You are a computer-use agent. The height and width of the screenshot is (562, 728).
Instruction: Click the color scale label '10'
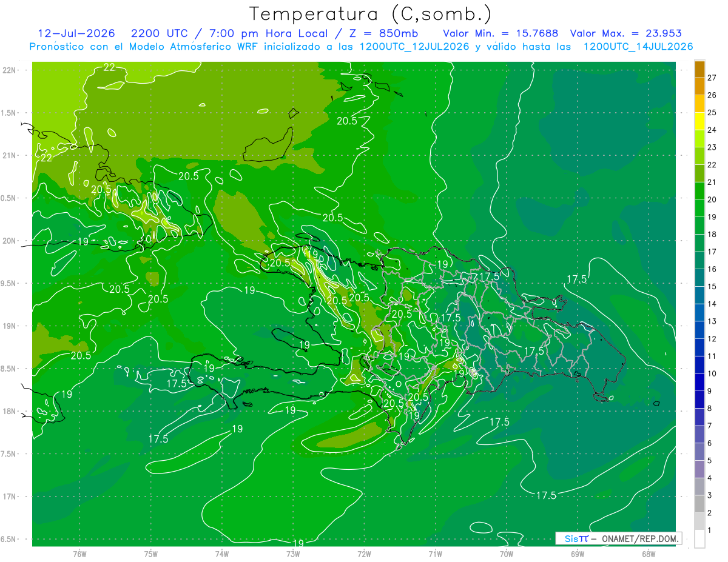(x=712, y=374)
